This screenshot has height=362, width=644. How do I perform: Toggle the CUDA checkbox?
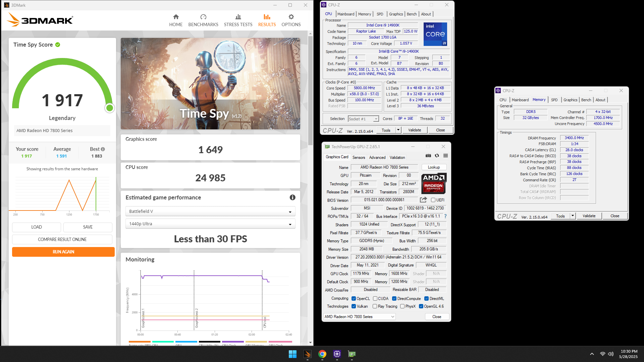(x=375, y=299)
